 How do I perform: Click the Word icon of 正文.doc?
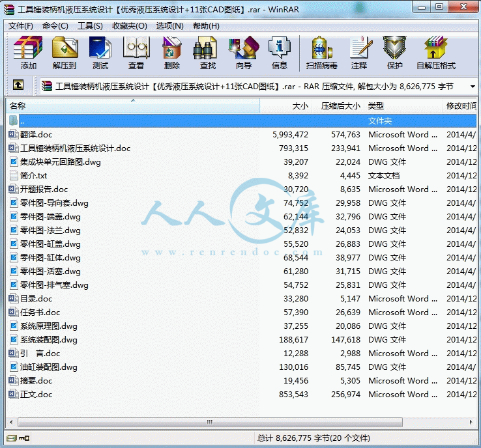[13, 394]
